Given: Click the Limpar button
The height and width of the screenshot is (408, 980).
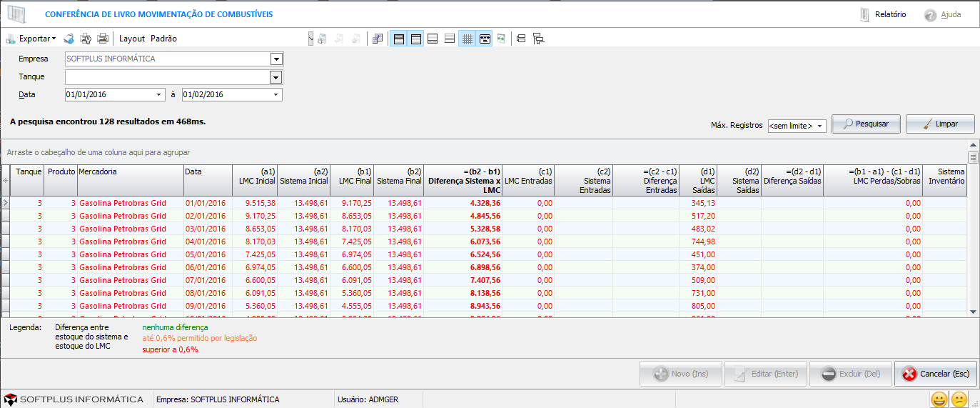Looking at the screenshot, I should (940, 124).
